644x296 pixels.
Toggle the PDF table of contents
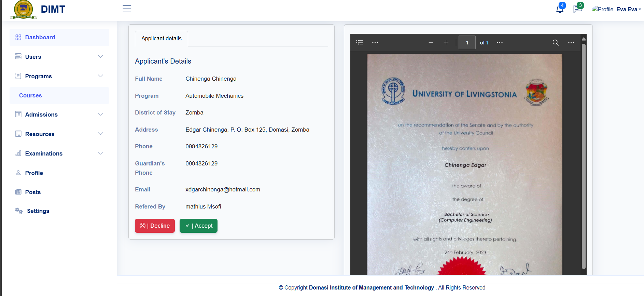(x=360, y=42)
